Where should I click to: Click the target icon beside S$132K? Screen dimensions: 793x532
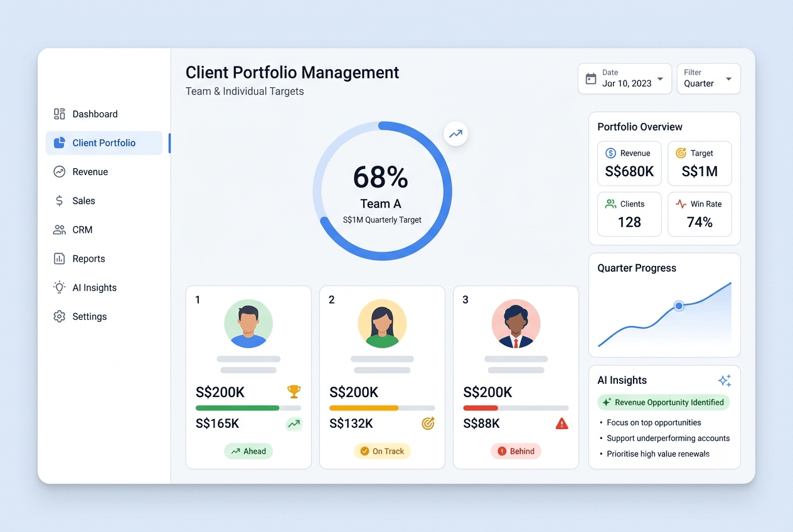tap(428, 424)
